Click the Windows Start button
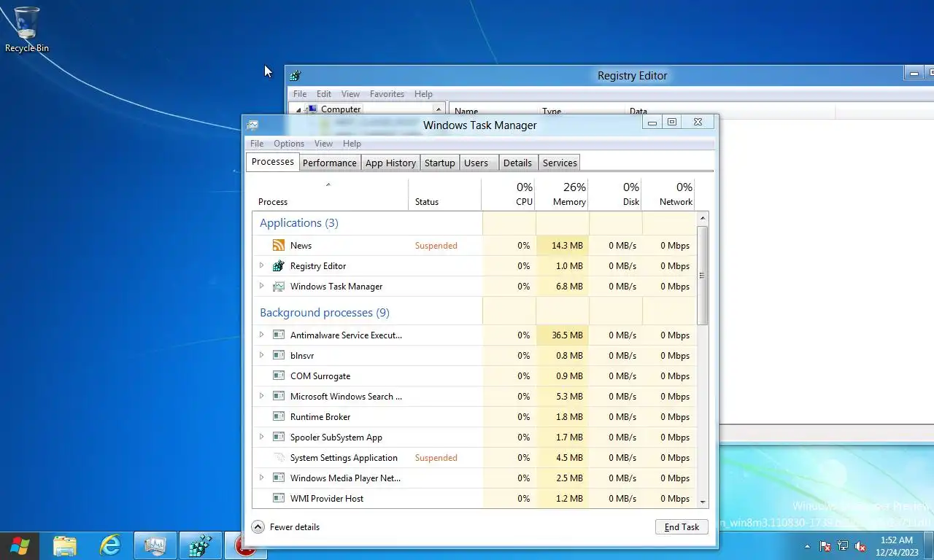The image size is (934, 560). coord(20,546)
